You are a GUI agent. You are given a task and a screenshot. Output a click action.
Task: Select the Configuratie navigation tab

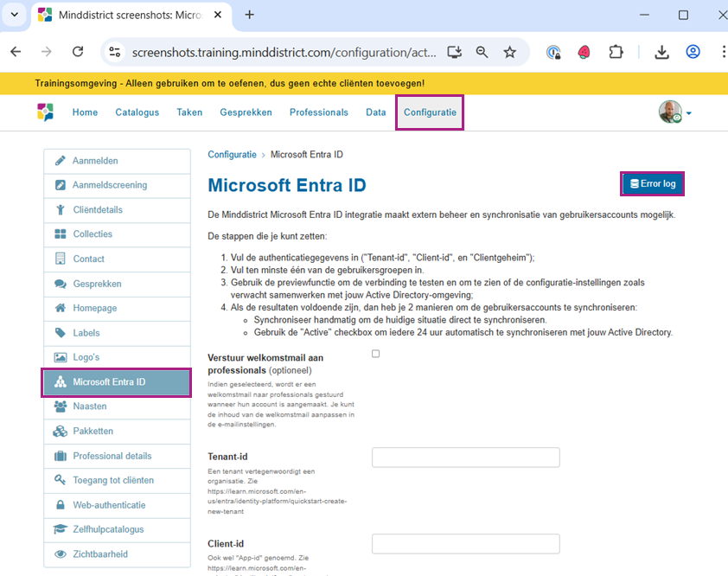pyautogui.click(x=430, y=112)
